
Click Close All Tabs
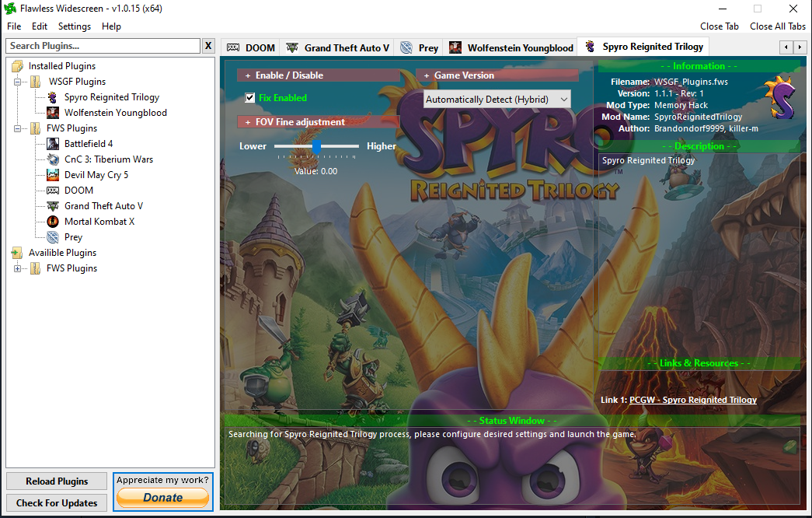pyautogui.click(x=778, y=26)
